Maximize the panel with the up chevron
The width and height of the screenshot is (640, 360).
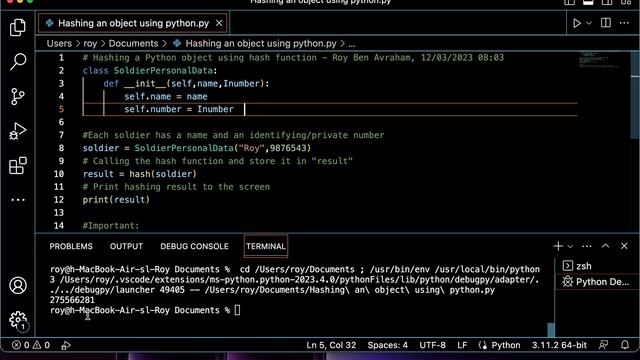click(x=605, y=246)
